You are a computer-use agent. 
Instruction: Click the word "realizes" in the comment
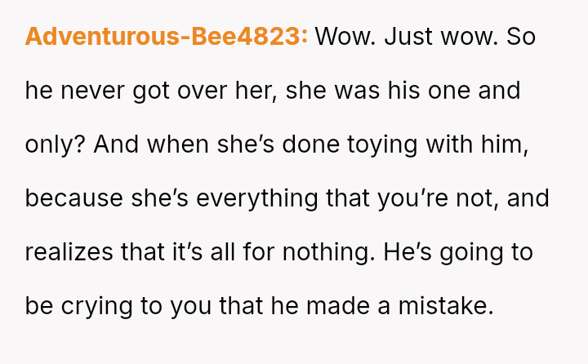[x=69, y=252]
